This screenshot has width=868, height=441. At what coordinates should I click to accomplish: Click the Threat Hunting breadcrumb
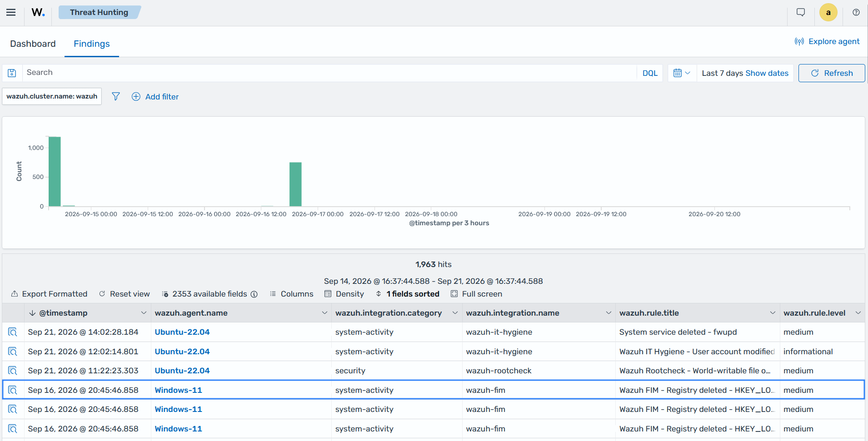[x=99, y=12]
